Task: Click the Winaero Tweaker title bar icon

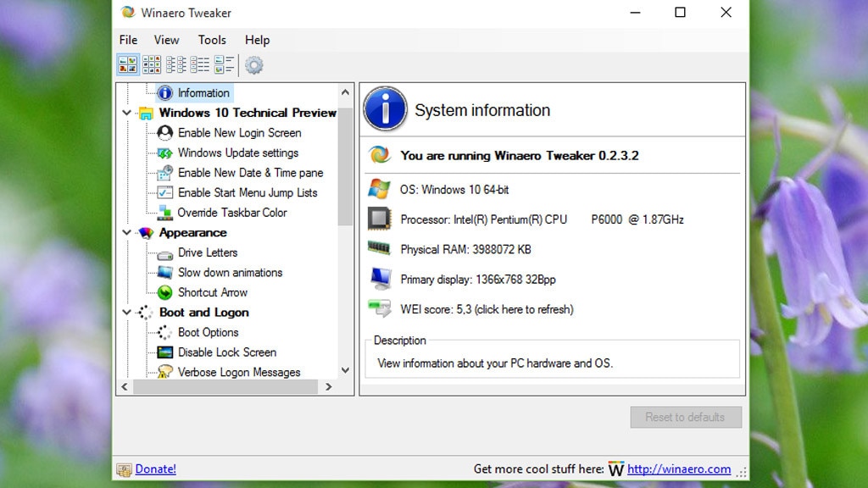Action: pyautogui.click(x=128, y=12)
